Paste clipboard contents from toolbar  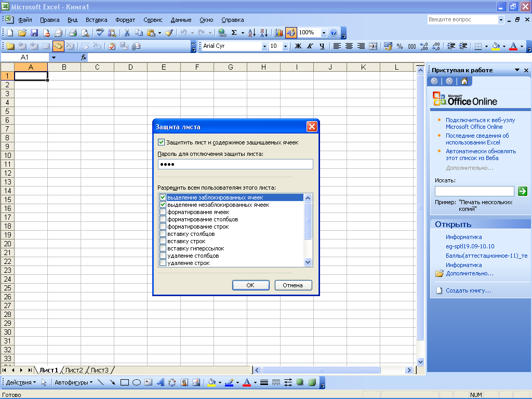(151, 33)
